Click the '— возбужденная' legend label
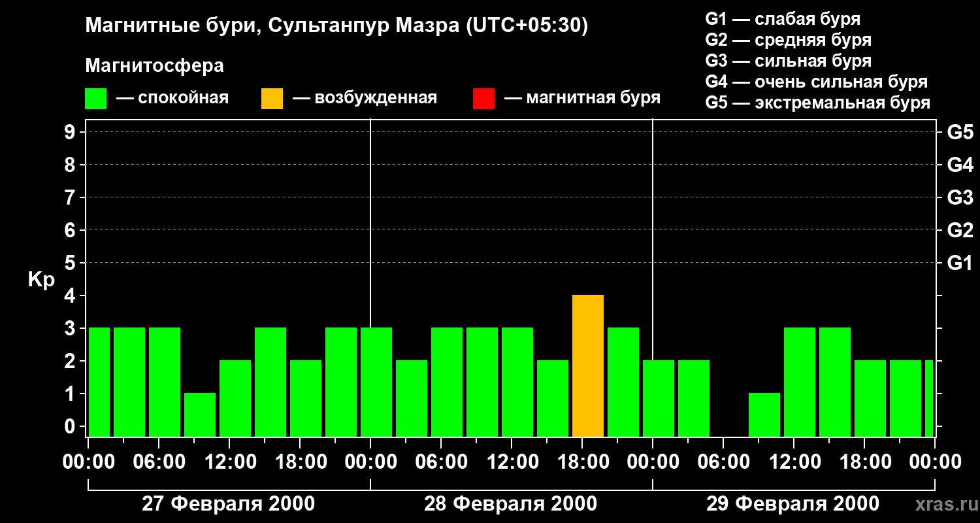 [x=365, y=99]
